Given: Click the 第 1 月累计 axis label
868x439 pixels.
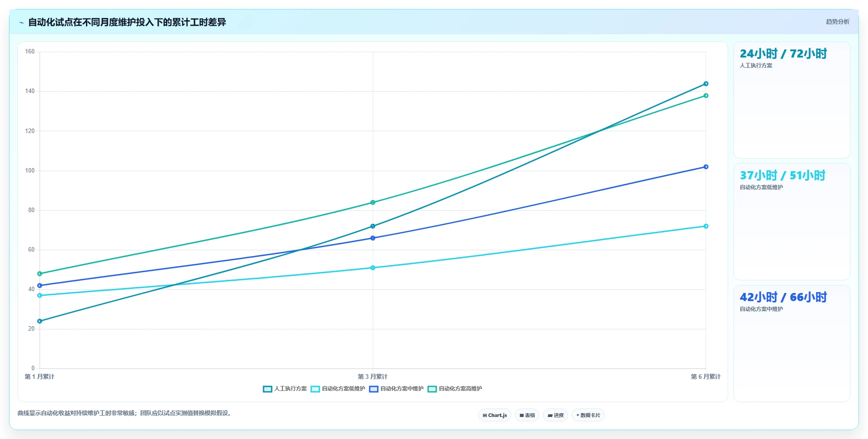Looking at the screenshot, I should [x=40, y=377].
